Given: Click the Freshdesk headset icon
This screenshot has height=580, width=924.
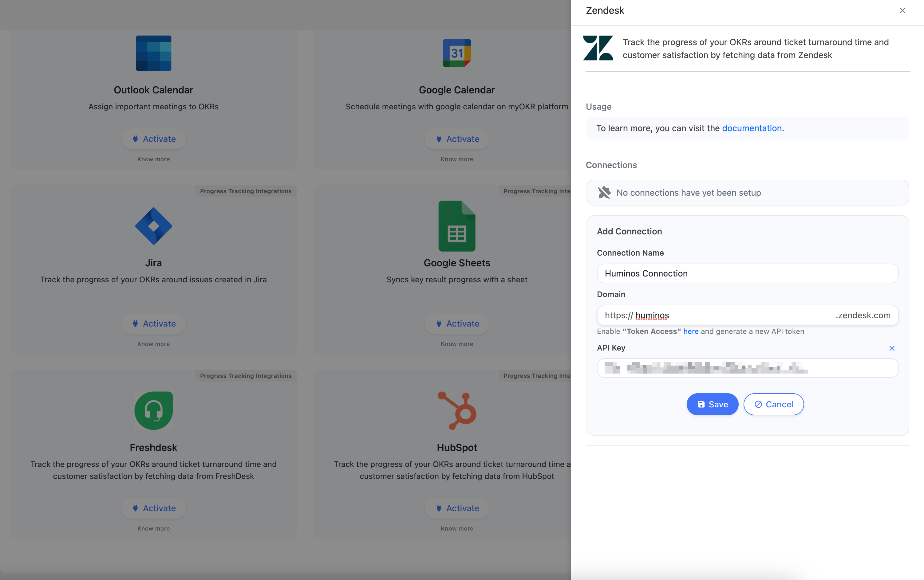Looking at the screenshot, I should coord(153,410).
